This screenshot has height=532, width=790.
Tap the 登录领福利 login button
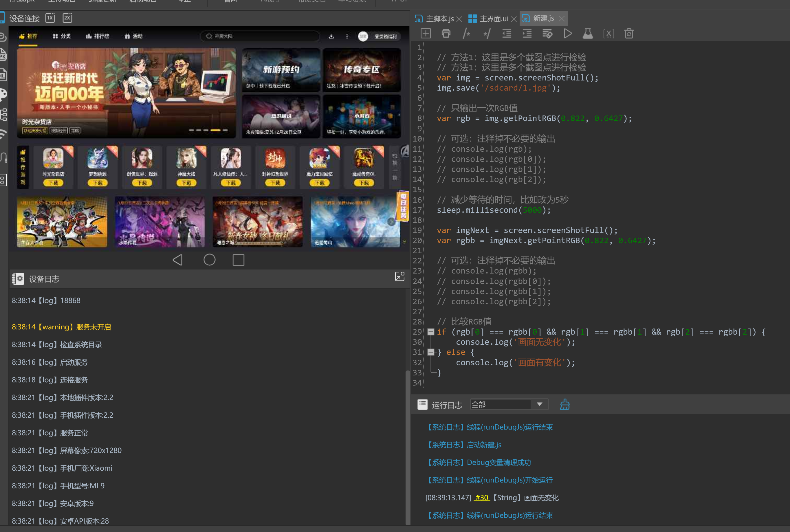point(385,37)
